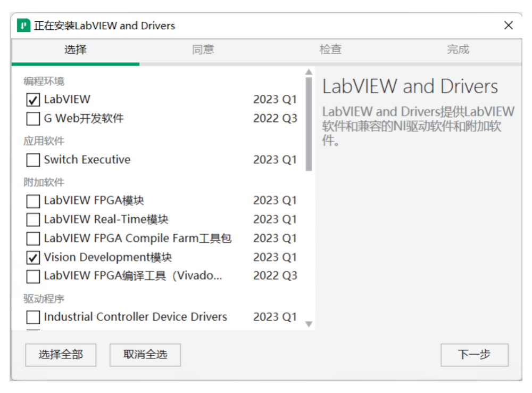Click the LabVIEW FPGA模块 label

[94, 200]
